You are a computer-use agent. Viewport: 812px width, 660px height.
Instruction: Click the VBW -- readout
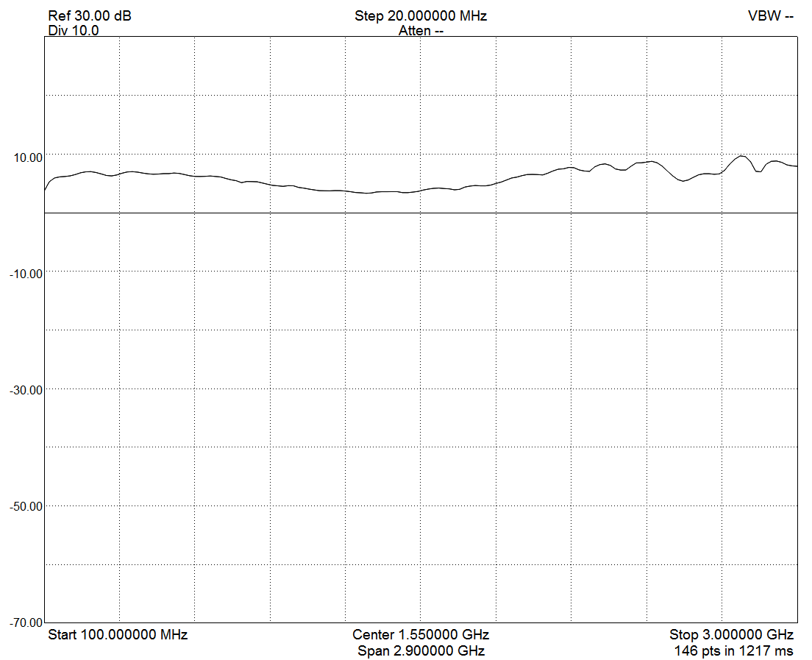pyautogui.click(x=771, y=15)
